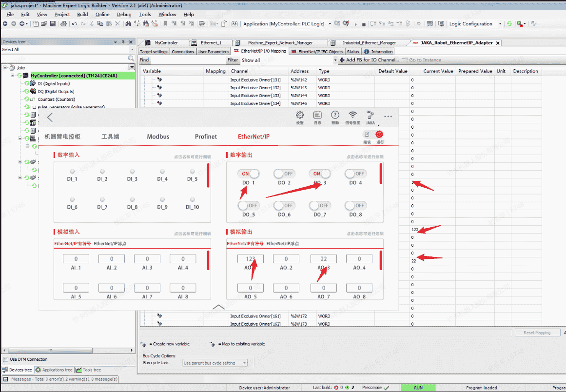Open the Filter Show all dropdown

coord(335,60)
